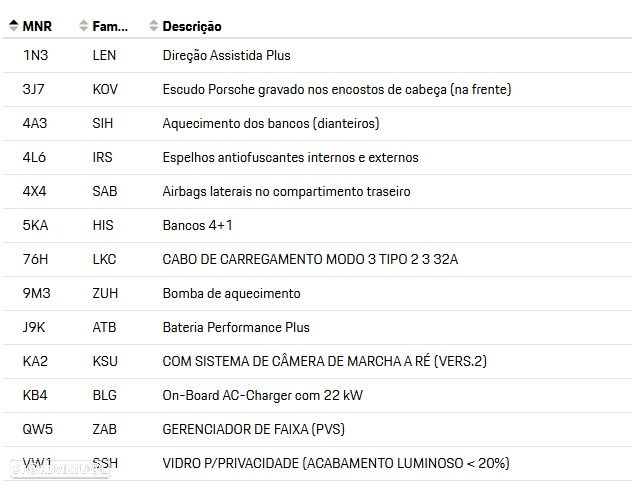Click the Bateria Performance Plus description
This screenshot has height=489, width=632.
pos(236,328)
